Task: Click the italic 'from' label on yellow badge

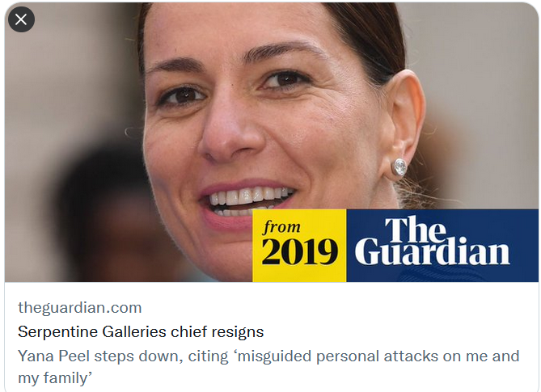Action: click(281, 227)
